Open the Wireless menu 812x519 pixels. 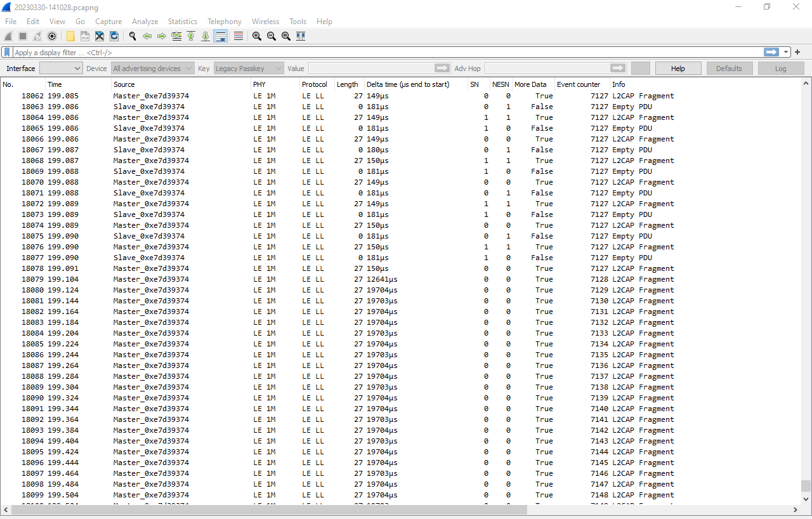coord(265,21)
